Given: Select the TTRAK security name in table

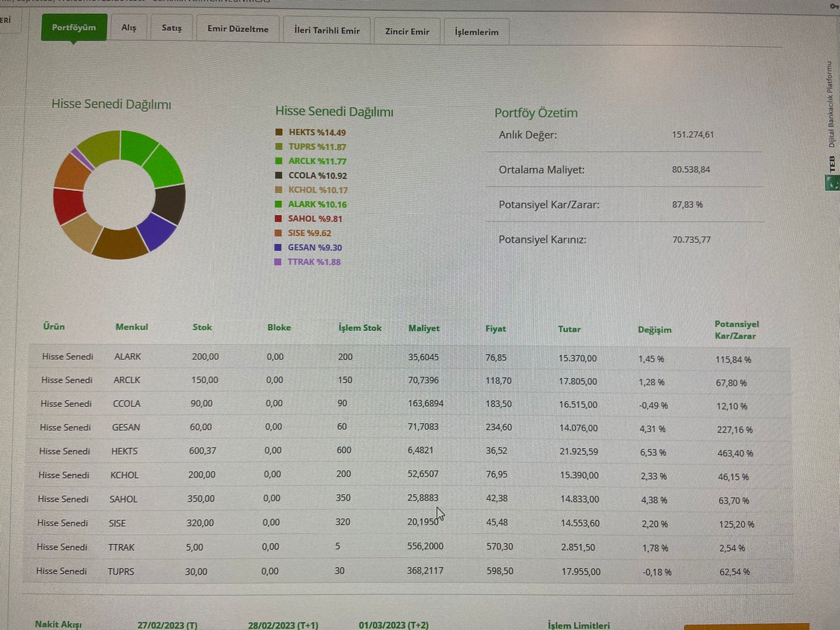Looking at the screenshot, I should point(122,547).
